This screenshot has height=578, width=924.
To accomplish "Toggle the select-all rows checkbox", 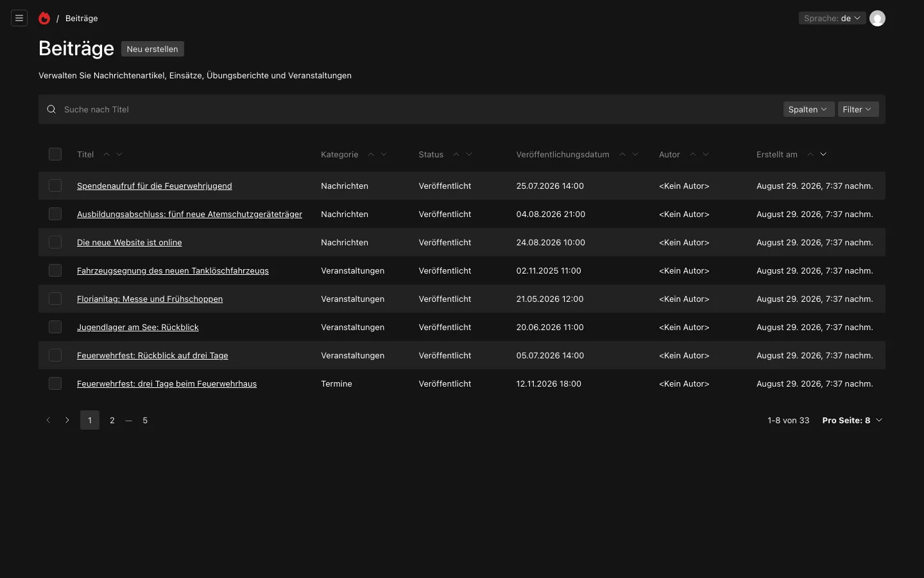I will 55,154.
